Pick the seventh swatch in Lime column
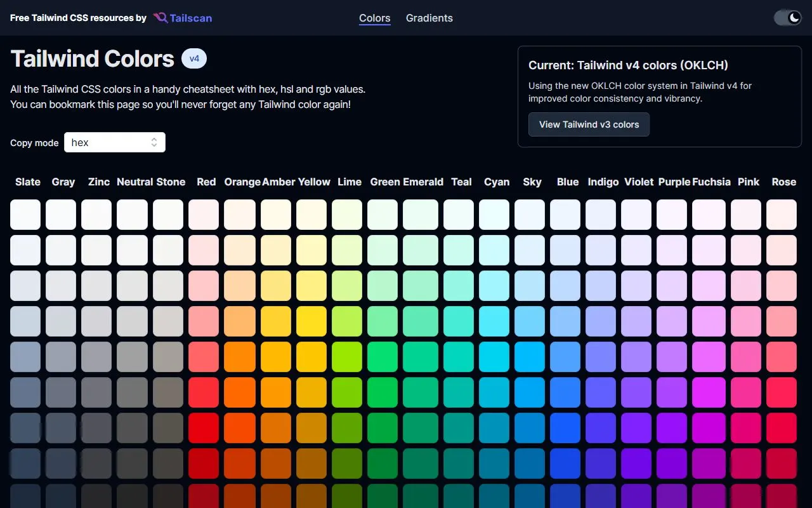 [347, 428]
